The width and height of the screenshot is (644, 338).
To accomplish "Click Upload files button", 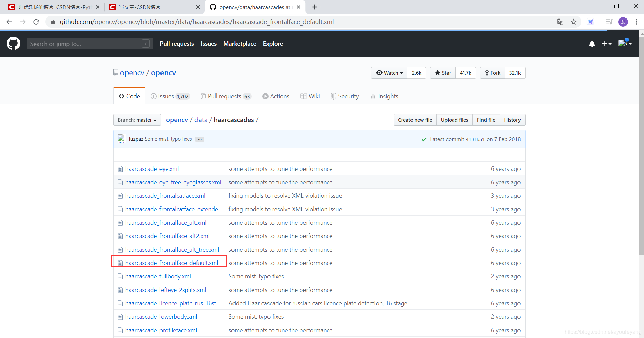I will (x=455, y=120).
